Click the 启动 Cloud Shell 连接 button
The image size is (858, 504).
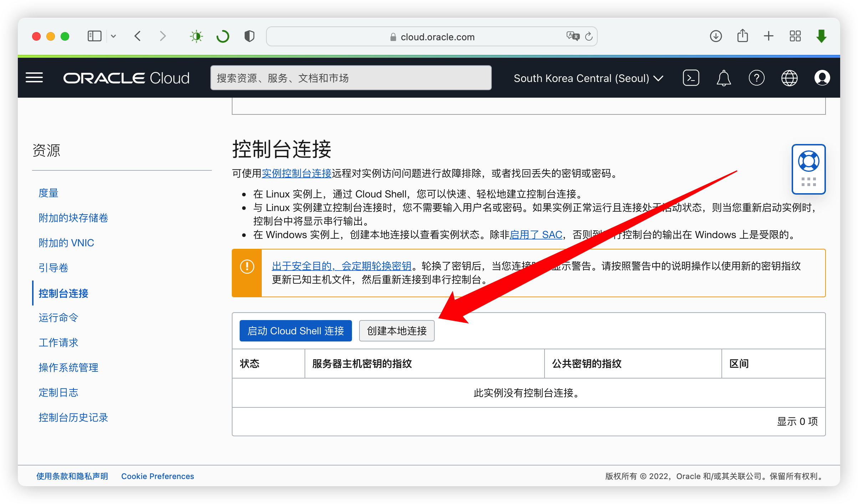(x=296, y=331)
